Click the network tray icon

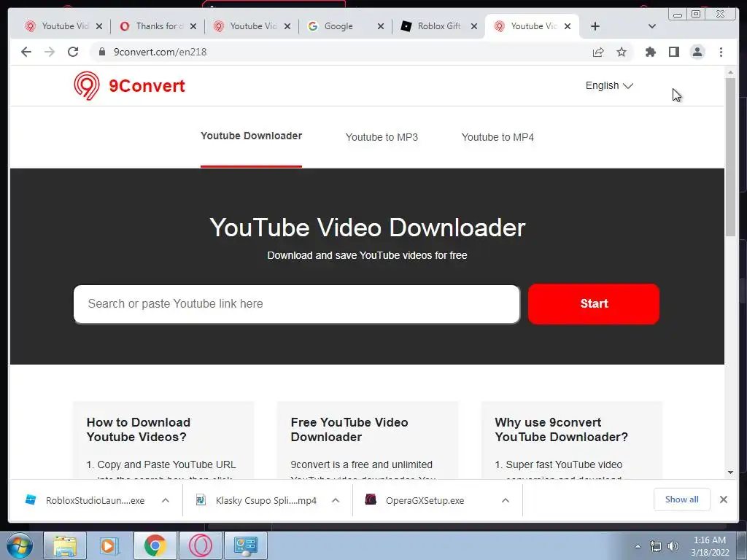pyautogui.click(x=656, y=546)
